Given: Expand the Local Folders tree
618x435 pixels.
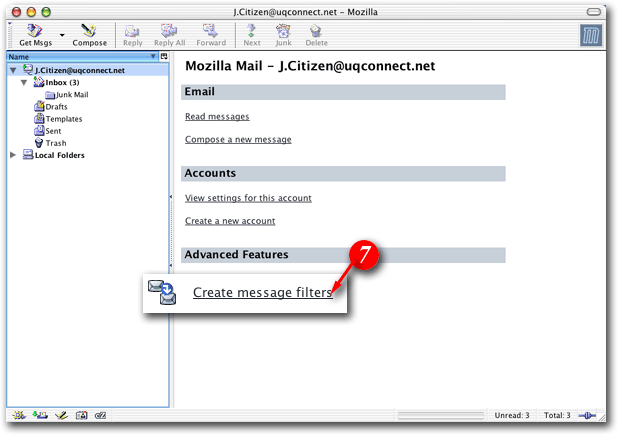Looking at the screenshot, I should [12, 155].
